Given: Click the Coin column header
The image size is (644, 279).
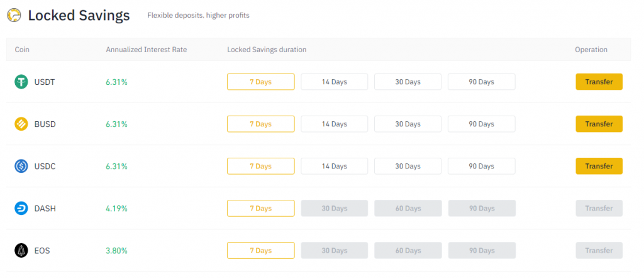Looking at the screenshot, I should tap(22, 50).
